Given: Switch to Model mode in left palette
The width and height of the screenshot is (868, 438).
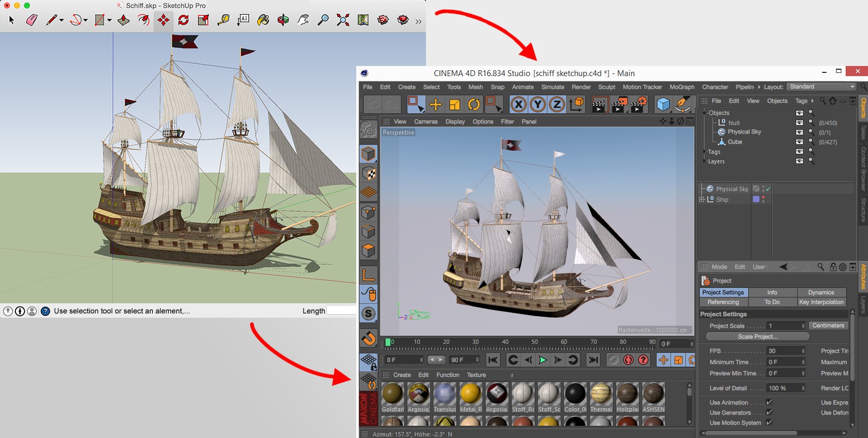Looking at the screenshot, I should 369,154.
